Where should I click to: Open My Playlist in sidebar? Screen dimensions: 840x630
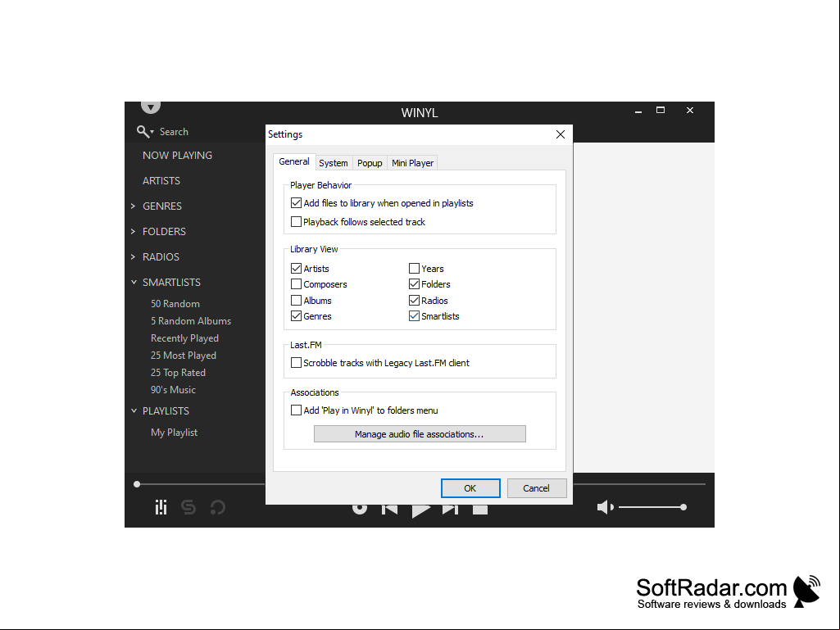click(174, 433)
